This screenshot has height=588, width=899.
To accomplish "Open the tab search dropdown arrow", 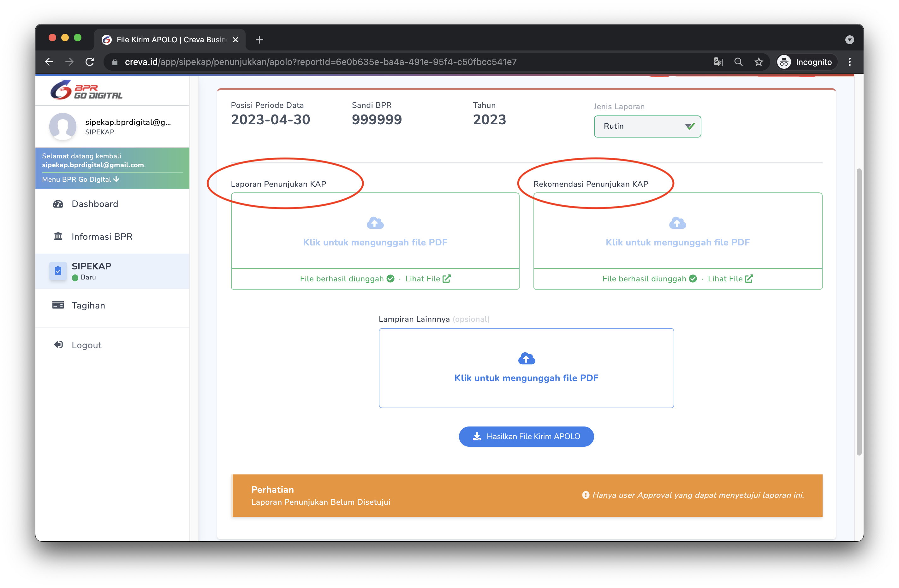I will [x=849, y=40].
